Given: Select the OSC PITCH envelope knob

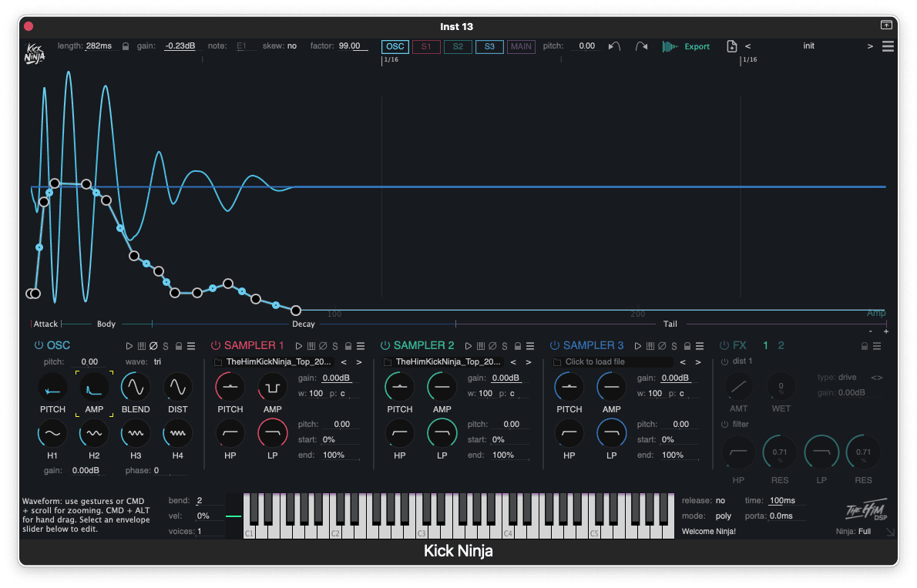Looking at the screenshot, I should [52, 388].
